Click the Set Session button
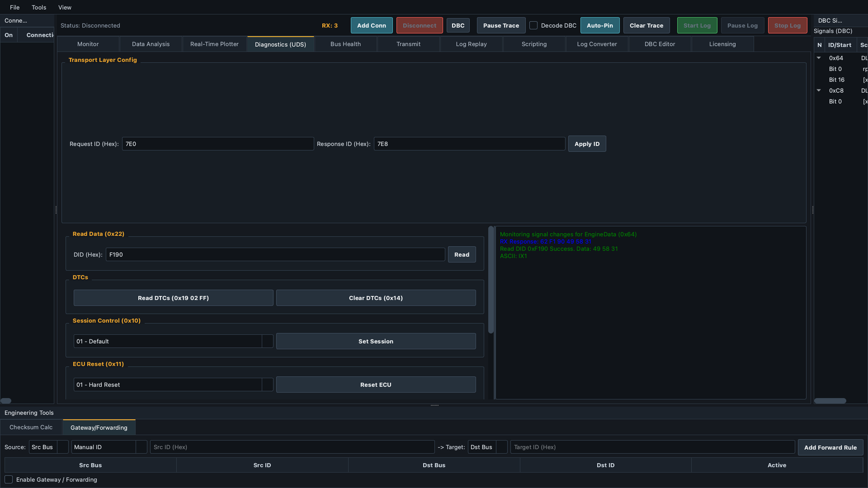The height and width of the screenshot is (488, 868). (376, 341)
